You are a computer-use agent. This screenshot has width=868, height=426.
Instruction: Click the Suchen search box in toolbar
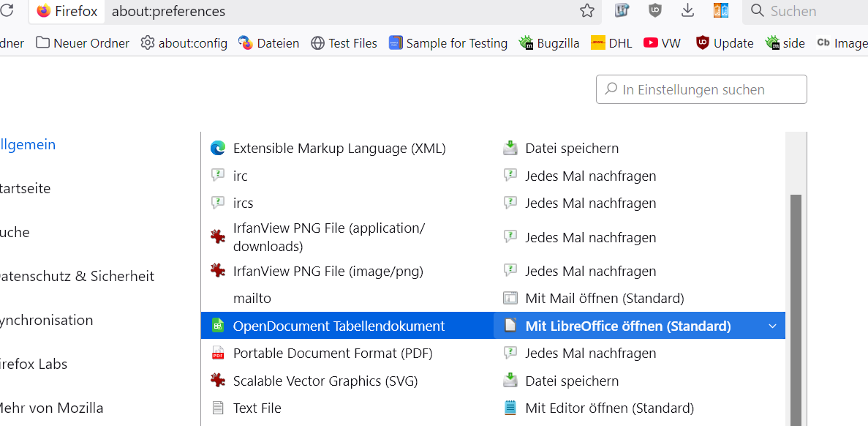tap(804, 11)
